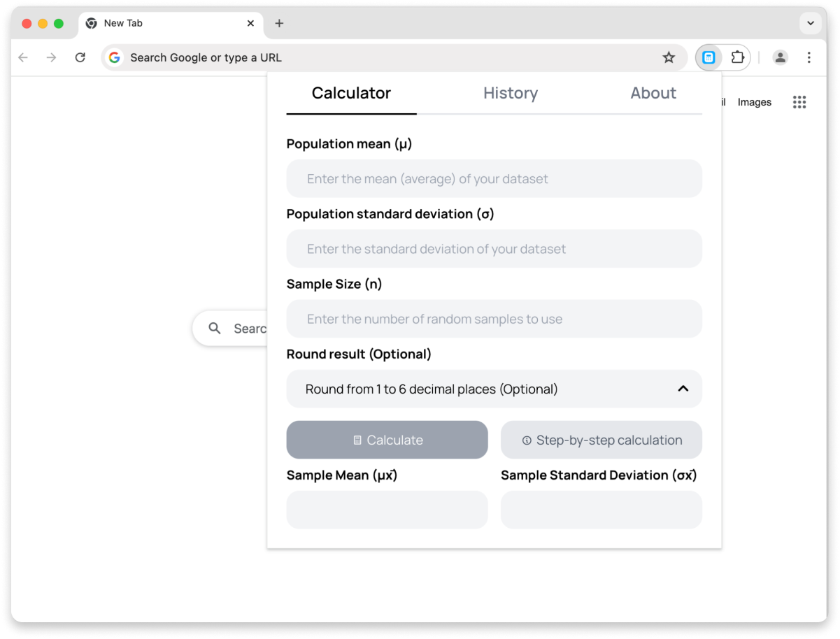Open Chrome's three-dot menu

click(x=809, y=57)
